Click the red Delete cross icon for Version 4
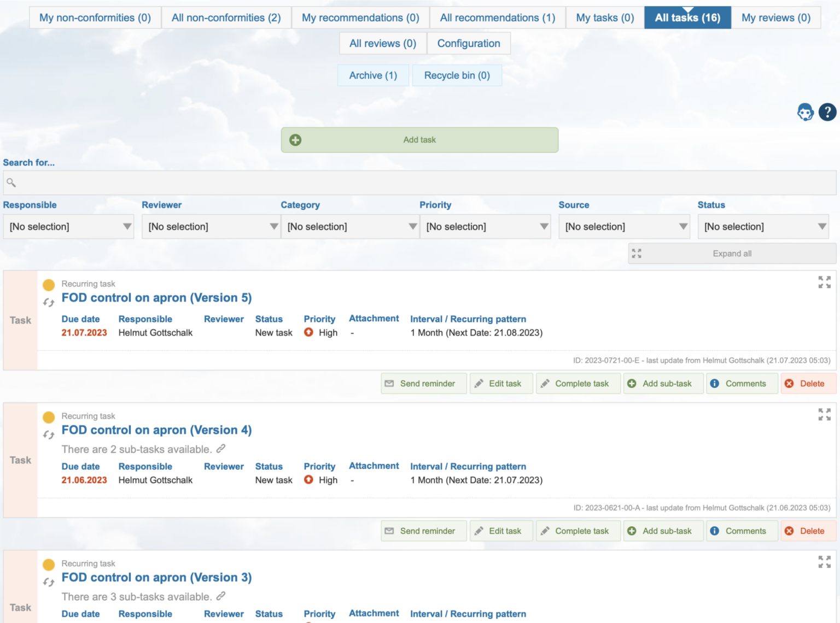 789,531
